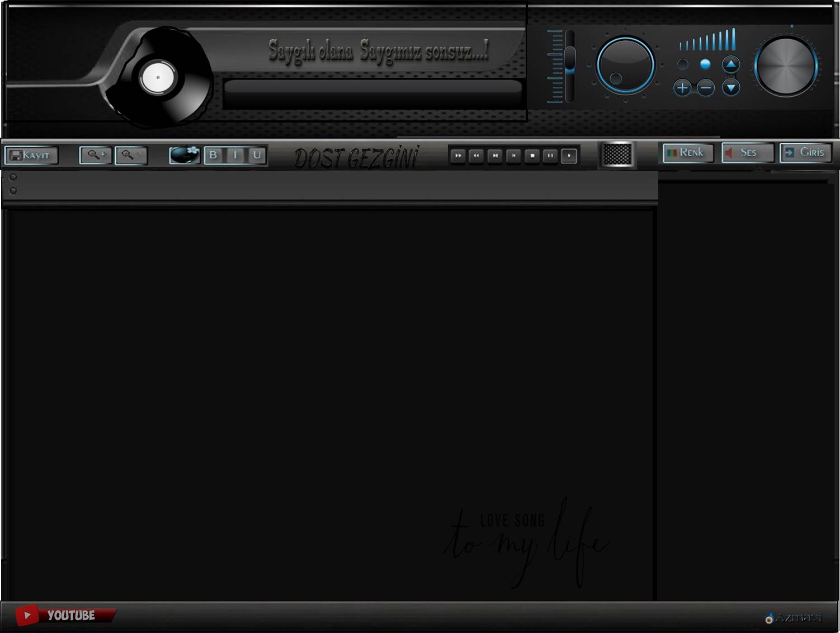This screenshot has height=633, width=840.
Task: Pause the current track
Action: (550, 156)
